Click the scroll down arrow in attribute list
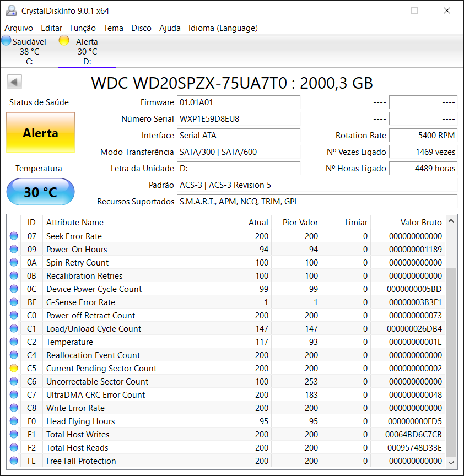 [451, 463]
